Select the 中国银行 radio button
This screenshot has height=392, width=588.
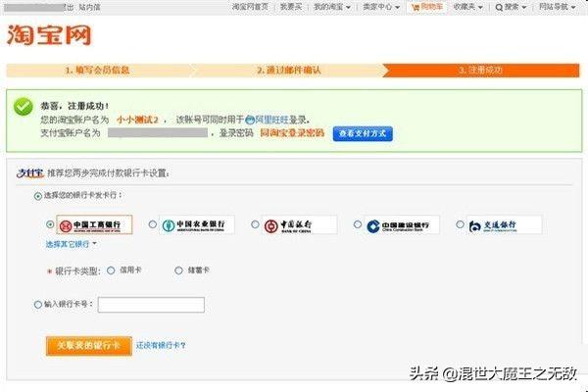click(255, 224)
